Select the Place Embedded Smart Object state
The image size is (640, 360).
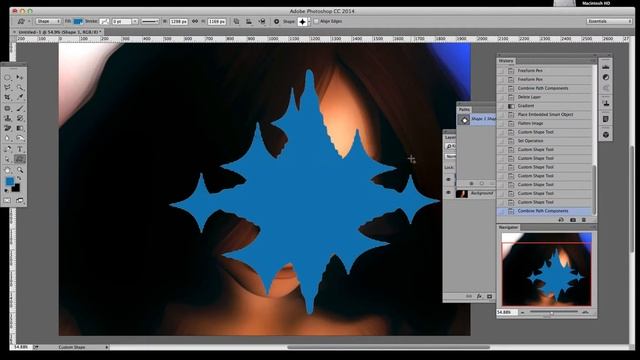click(544, 115)
